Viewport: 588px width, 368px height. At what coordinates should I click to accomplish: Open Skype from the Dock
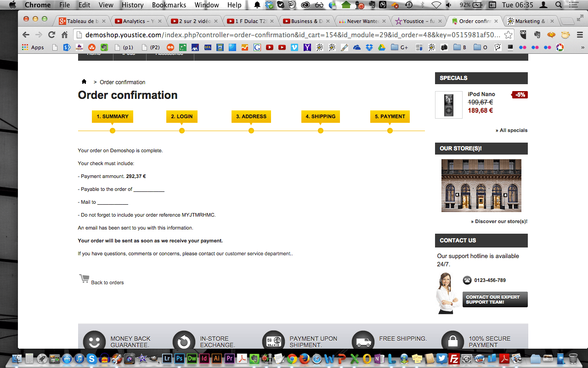tap(92, 358)
